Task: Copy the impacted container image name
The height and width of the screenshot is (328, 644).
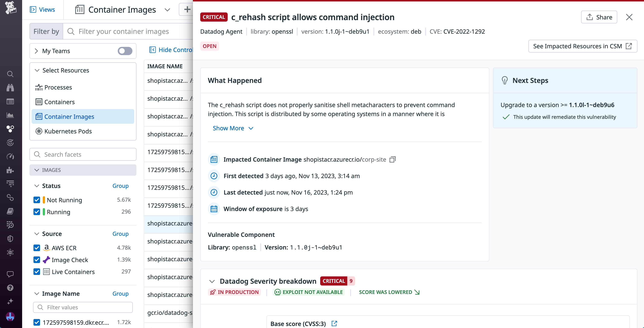Action: 392,159
